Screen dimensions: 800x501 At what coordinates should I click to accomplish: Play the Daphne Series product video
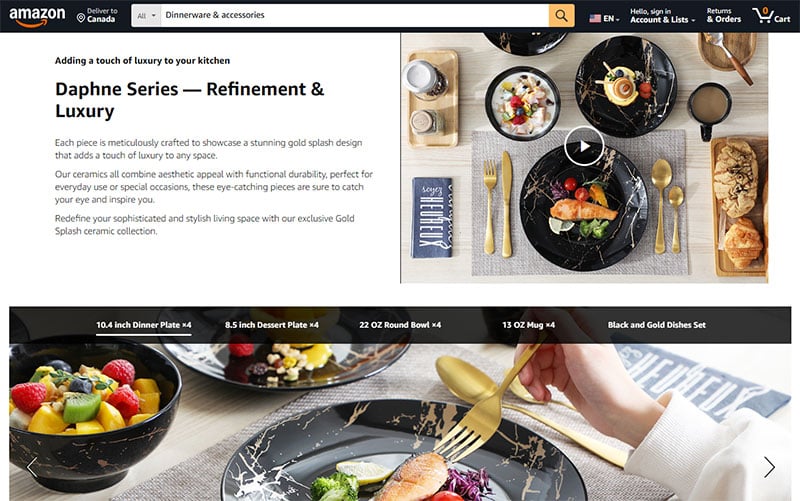pos(584,146)
